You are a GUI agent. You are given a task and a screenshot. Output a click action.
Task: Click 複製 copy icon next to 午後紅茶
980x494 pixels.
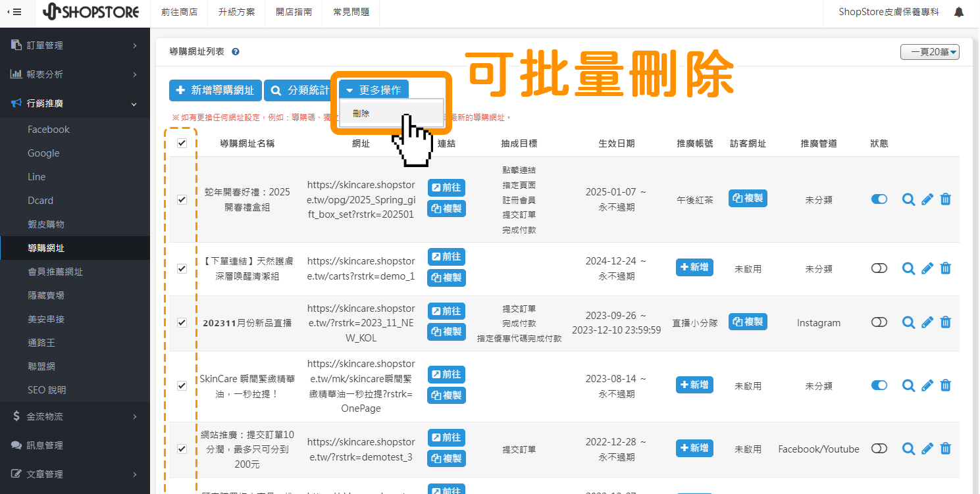[747, 199]
